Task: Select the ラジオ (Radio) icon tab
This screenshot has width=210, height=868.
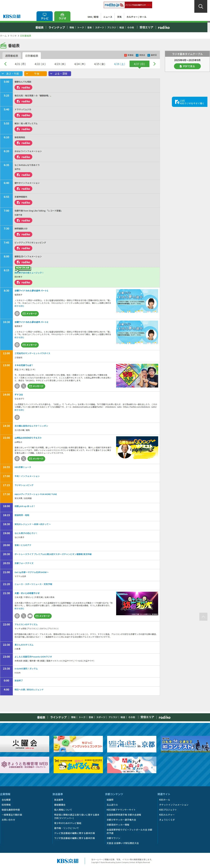Action: point(63,16)
